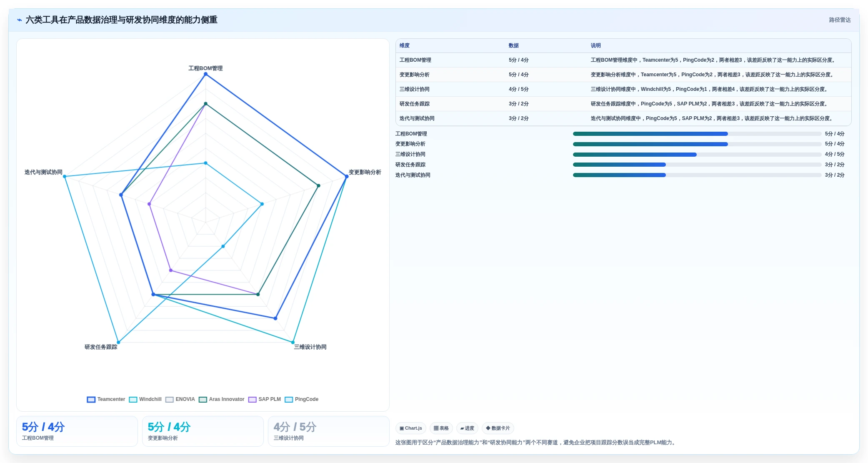Select the 迭代与测试协同 radar axis label

tap(43, 172)
